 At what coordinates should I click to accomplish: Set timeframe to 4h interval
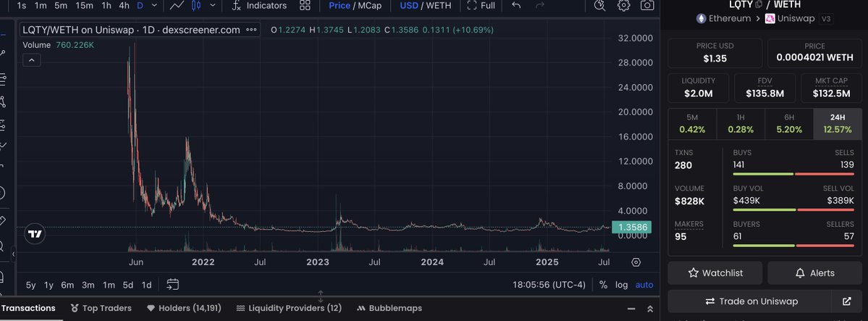tap(124, 6)
